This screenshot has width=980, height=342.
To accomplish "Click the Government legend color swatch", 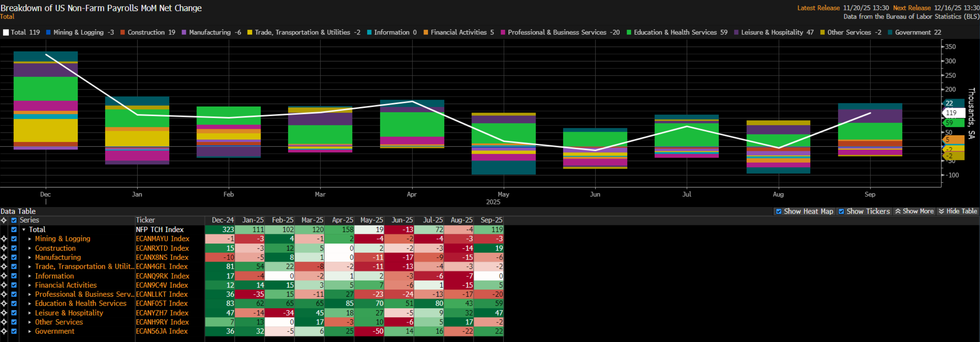I will click(890, 33).
